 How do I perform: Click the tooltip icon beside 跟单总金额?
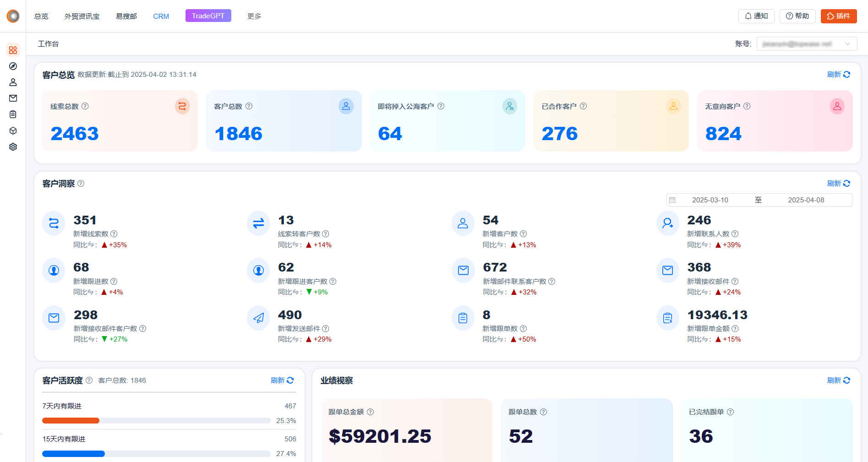coord(371,412)
